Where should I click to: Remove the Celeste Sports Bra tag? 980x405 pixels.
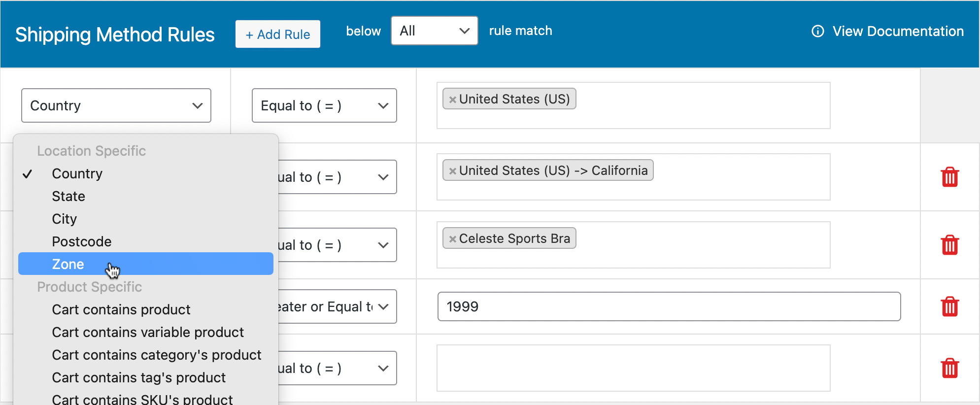452,239
